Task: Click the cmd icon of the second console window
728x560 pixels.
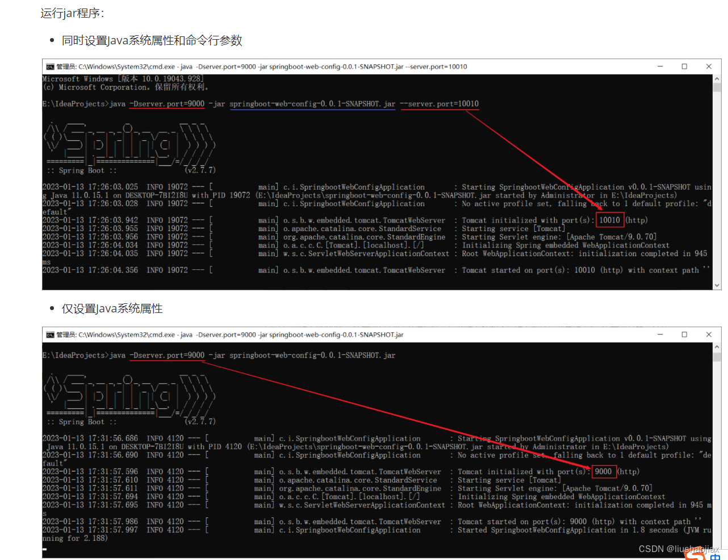Action: [x=50, y=335]
